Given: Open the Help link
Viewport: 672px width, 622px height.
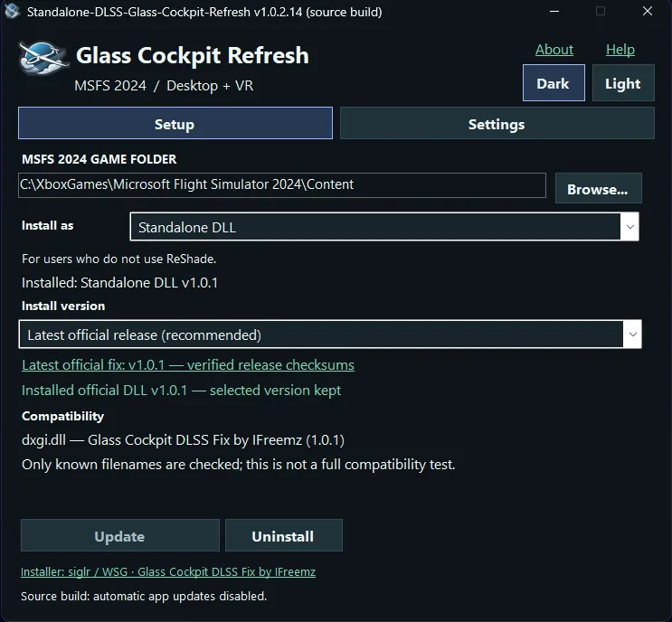Looking at the screenshot, I should click(x=620, y=50).
